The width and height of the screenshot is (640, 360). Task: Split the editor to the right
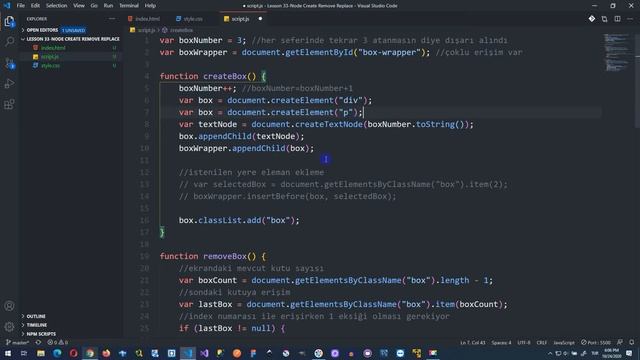pos(617,19)
